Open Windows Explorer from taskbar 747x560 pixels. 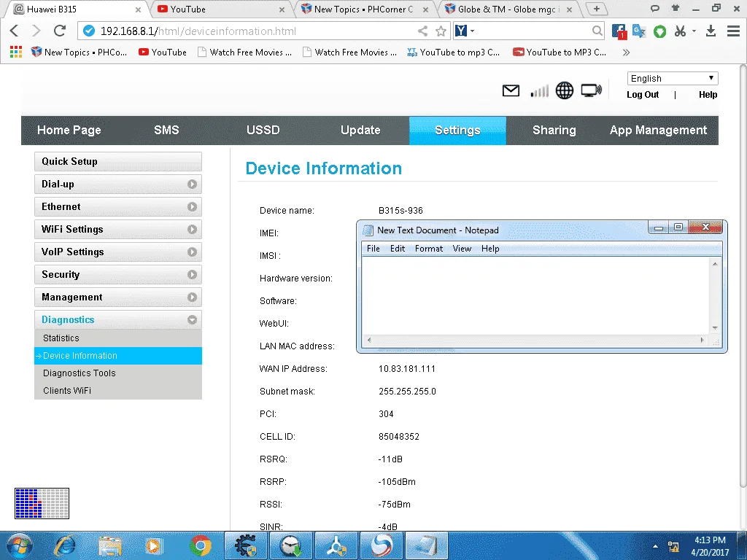[110, 546]
